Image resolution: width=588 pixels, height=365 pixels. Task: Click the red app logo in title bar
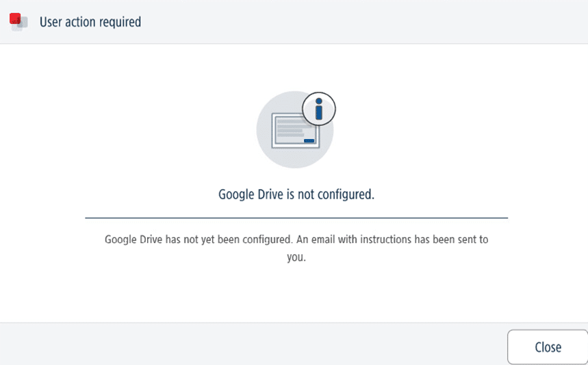pos(15,18)
